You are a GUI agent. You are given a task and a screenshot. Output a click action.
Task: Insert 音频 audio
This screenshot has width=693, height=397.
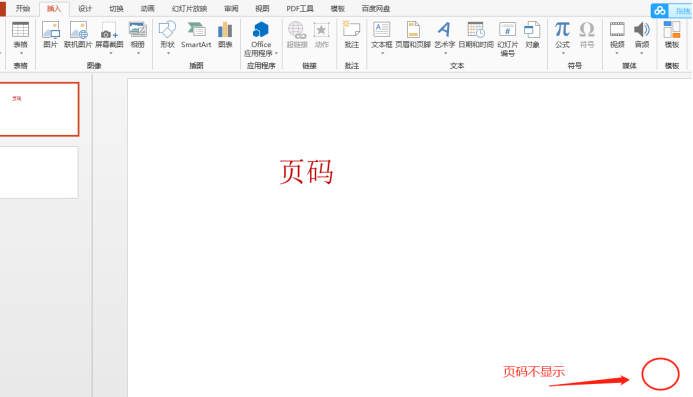click(642, 34)
